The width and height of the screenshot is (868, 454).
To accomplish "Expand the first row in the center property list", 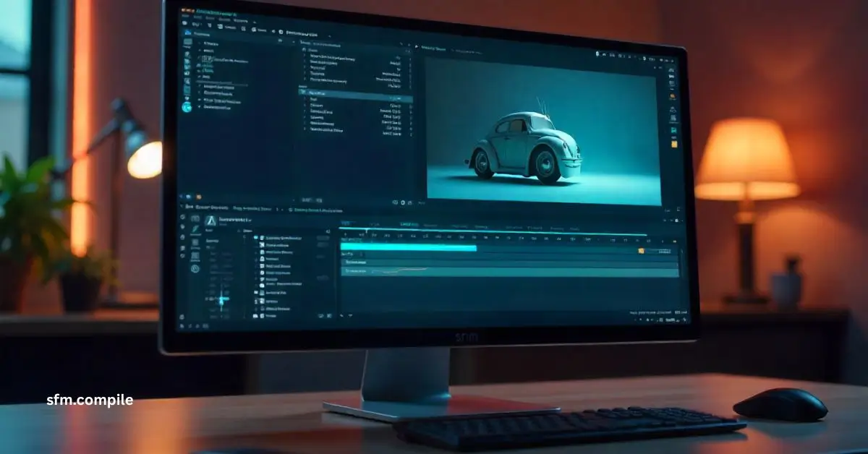I will click(305, 56).
